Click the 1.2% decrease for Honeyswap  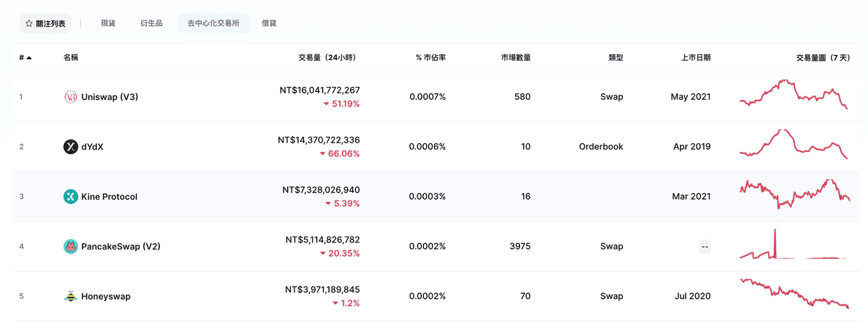pyautogui.click(x=346, y=302)
